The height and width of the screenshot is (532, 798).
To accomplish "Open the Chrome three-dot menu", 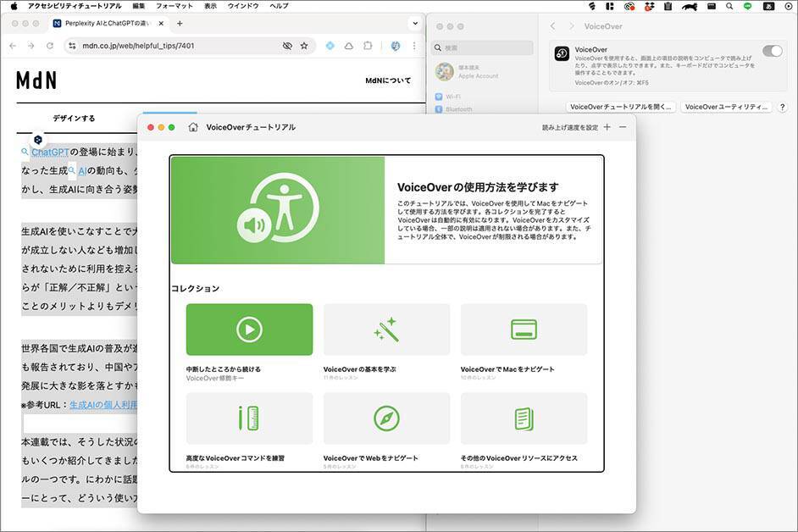I will click(414, 46).
